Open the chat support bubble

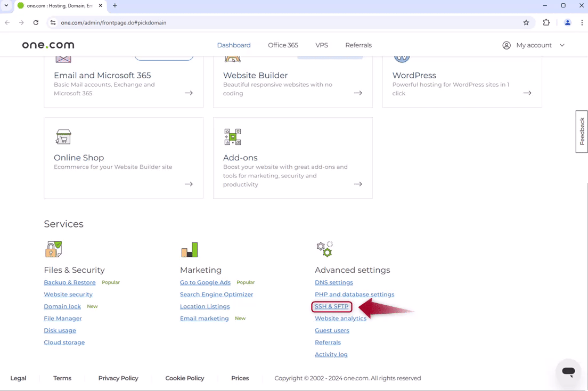[568, 371]
